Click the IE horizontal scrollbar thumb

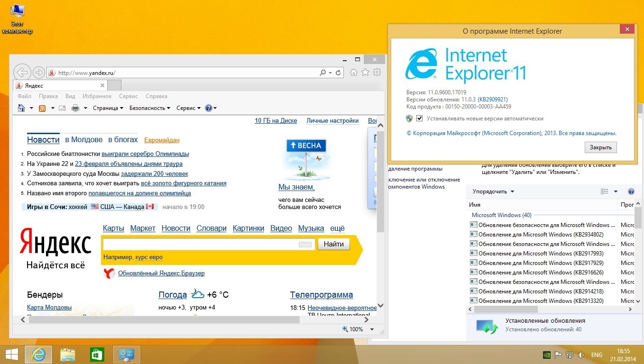[164, 320]
